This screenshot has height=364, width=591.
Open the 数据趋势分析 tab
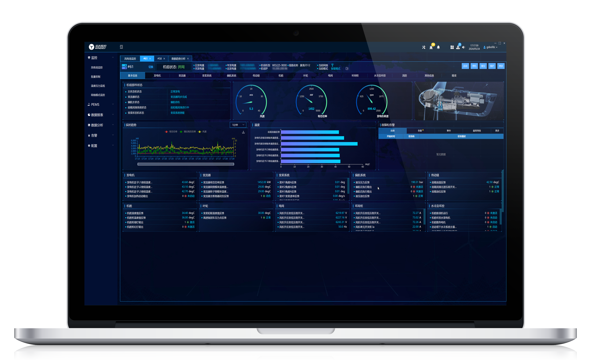point(178,59)
